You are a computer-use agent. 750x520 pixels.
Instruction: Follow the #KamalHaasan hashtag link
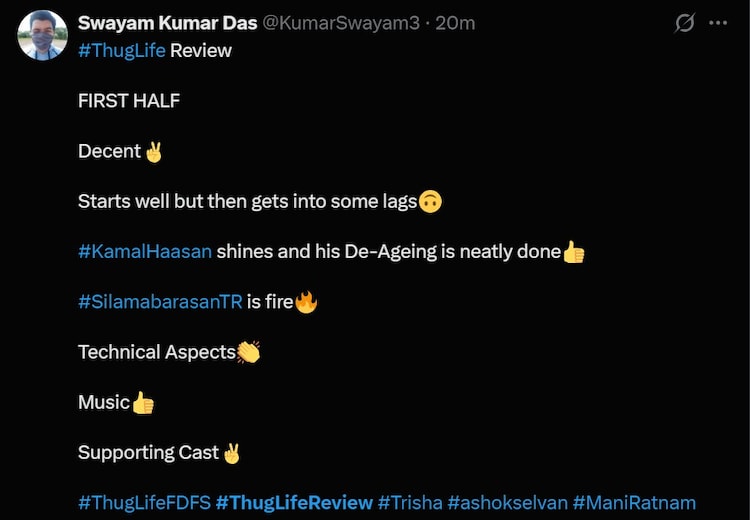tap(145, 251)
